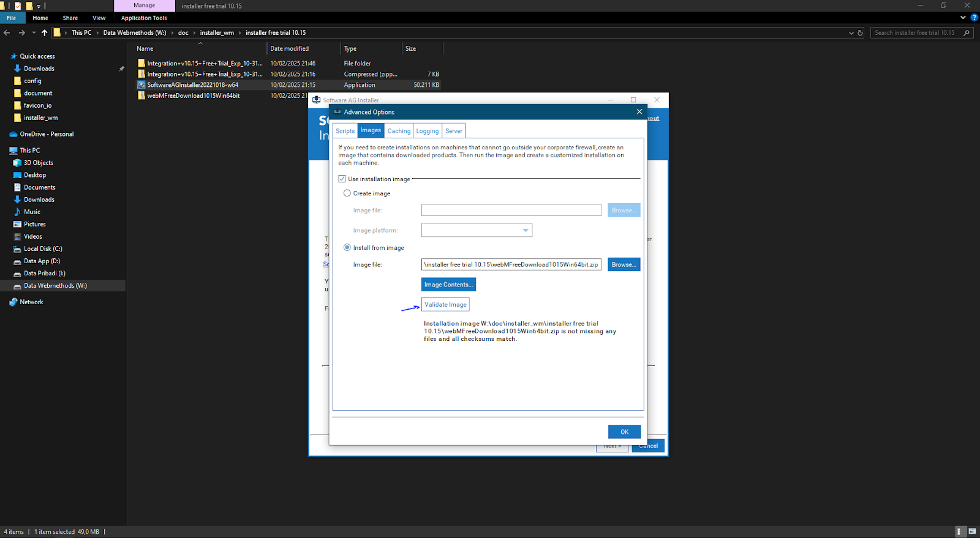The width and height of the screenshot is (980, 538).
Task: Expand the address bar history dropdown
Action: point(851,33)
